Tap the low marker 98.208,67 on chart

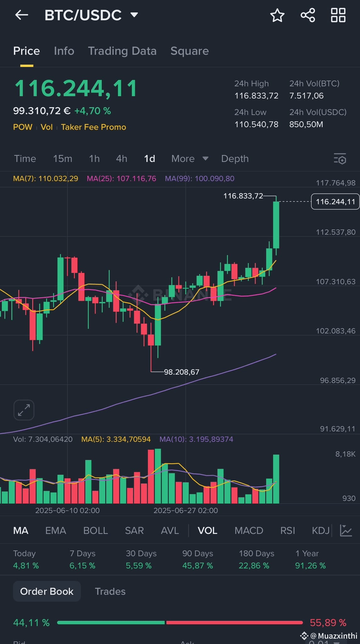pos(182,372)
